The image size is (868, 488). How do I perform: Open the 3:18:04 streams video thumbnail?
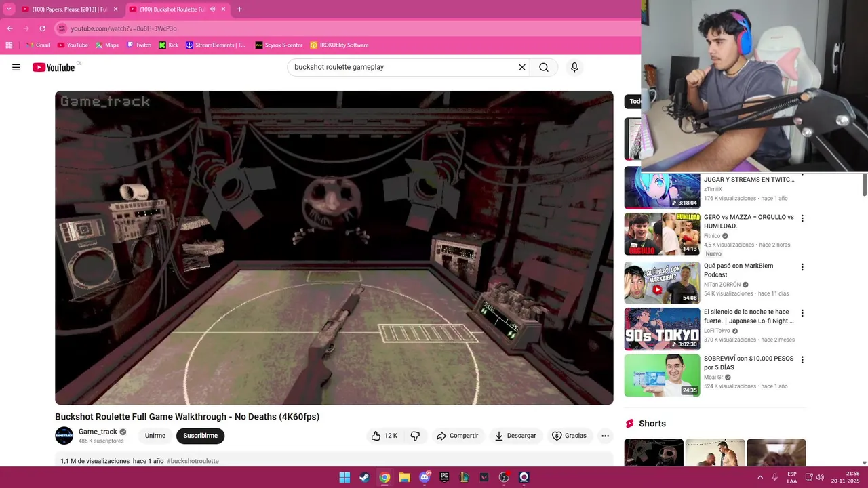tap(662, 188)
